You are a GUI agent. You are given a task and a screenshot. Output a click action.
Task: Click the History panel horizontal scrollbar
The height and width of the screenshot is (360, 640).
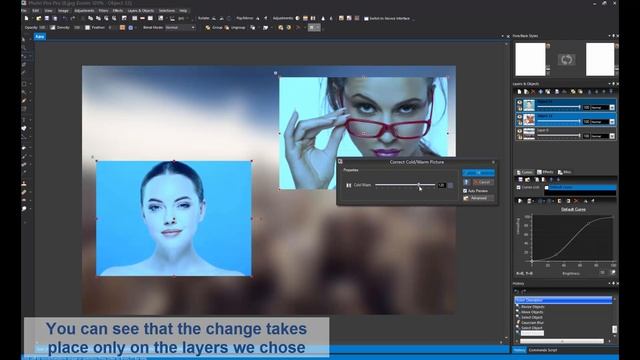click(562, 341)
